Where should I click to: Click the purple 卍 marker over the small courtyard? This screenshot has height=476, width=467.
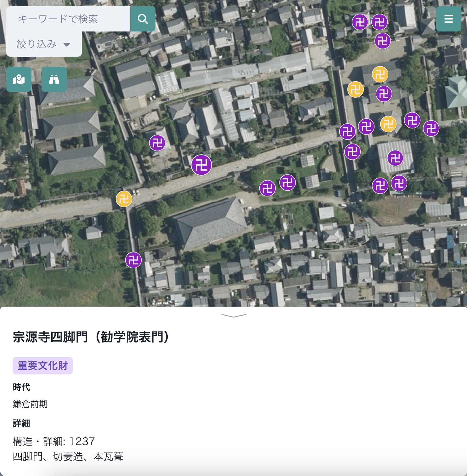click(x=158, y=143)
